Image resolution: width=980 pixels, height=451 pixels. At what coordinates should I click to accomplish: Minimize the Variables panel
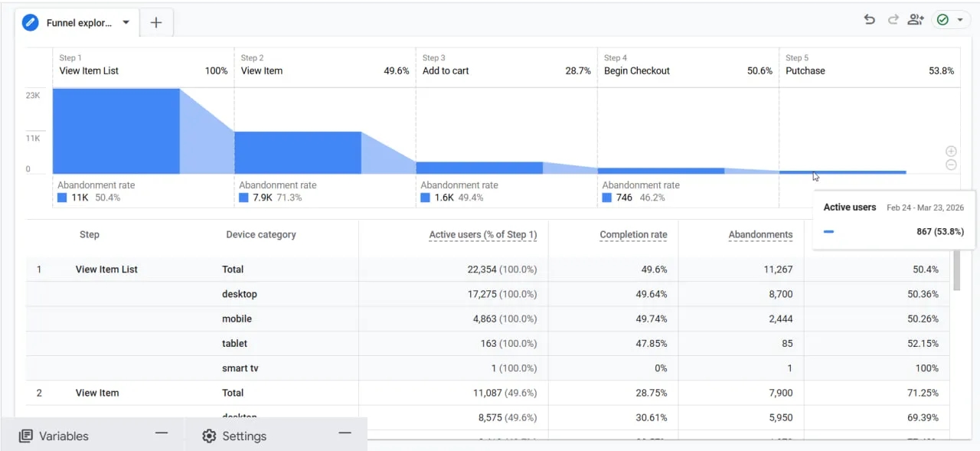click(162, 433)
